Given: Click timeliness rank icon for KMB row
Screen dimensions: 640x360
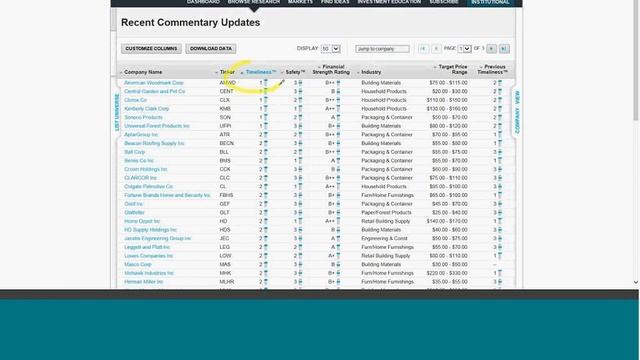Looking at the screenshot, I should (266, 109).
